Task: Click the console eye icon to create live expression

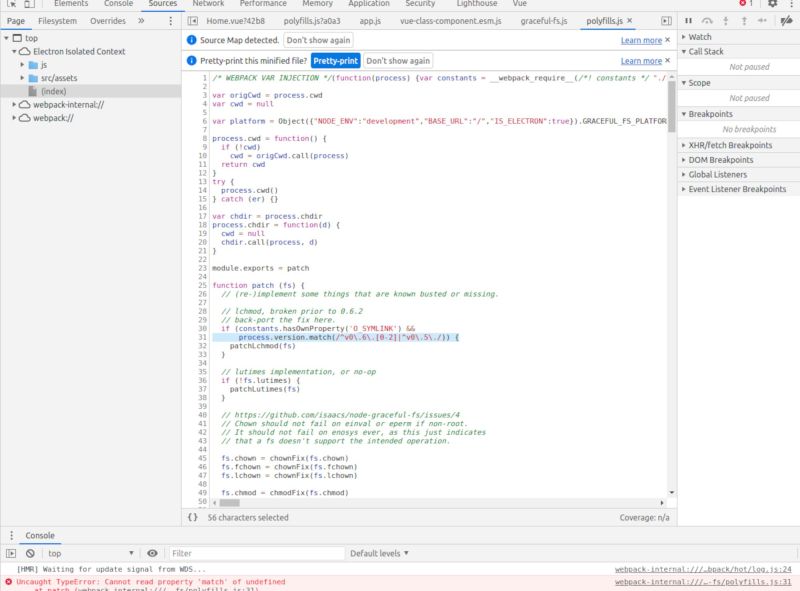Action: 152,552
